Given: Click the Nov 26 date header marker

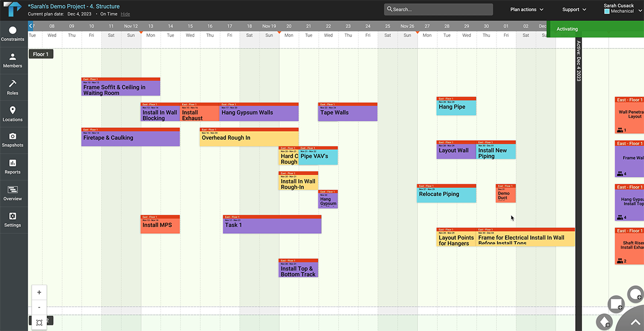Looking at the screenshot, I should [407, 26].
